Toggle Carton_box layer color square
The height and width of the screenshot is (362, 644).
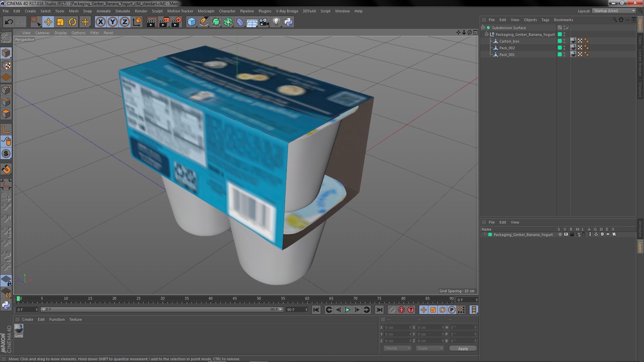559,41
